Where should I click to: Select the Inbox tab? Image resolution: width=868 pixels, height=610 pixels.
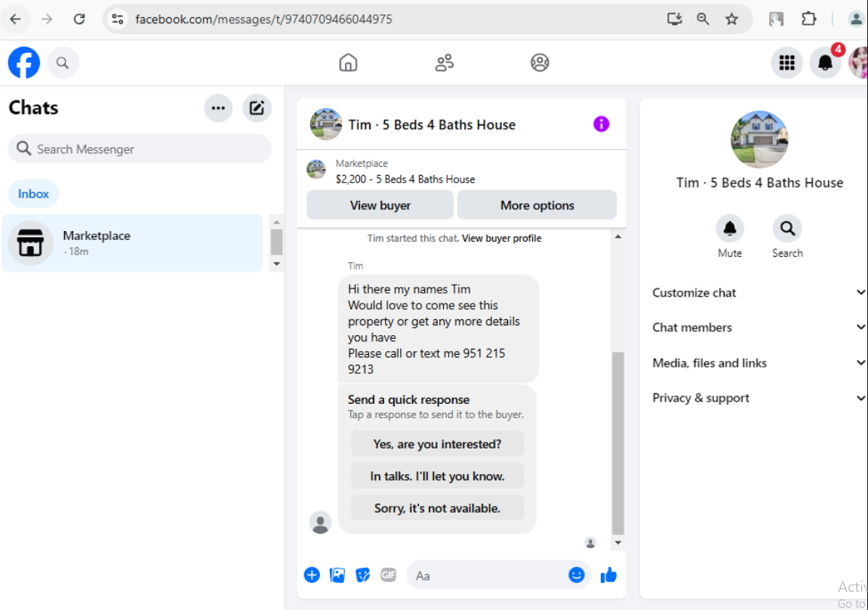(x=33, y=194)
